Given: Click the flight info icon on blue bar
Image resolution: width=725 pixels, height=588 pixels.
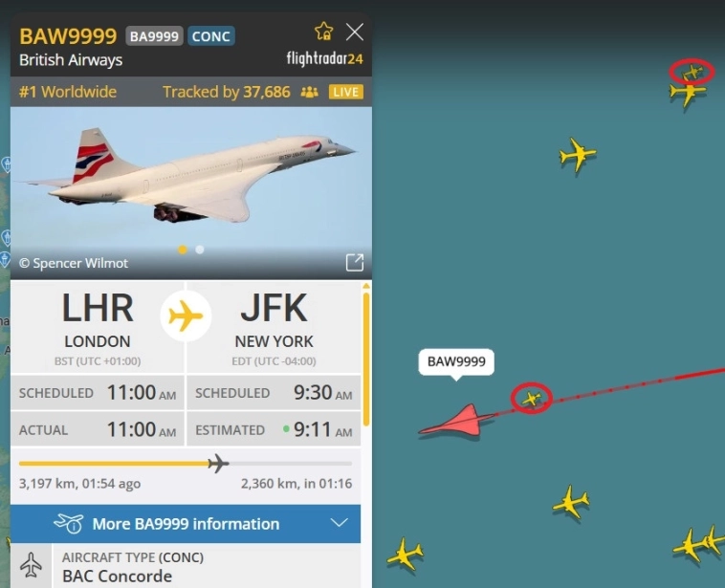Looking at the screenshot, I should point(69,523).
